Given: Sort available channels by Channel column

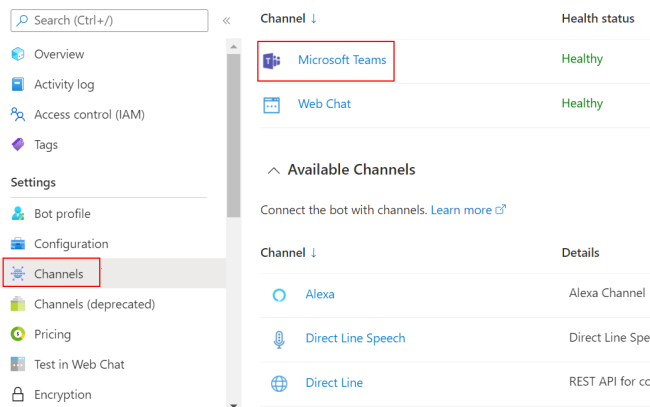Looking at the screenshot, I should (288, 253).
